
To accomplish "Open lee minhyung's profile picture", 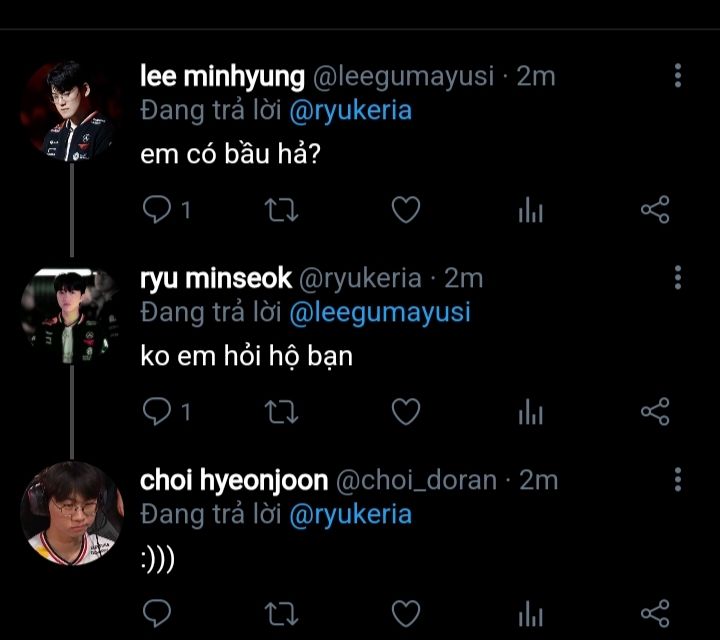I will (72, 109).
